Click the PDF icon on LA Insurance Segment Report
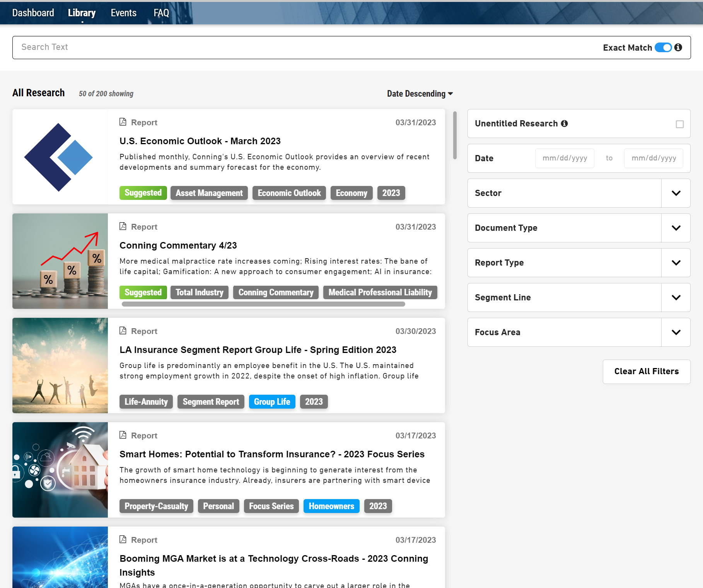The height and width of the screenshot is (588, 703). tap(123, 331)
